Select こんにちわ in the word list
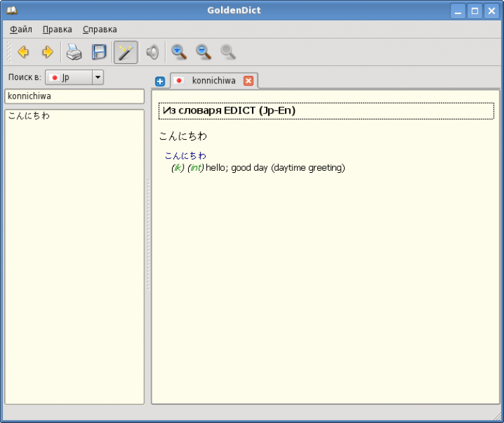 tap(29, 116)
